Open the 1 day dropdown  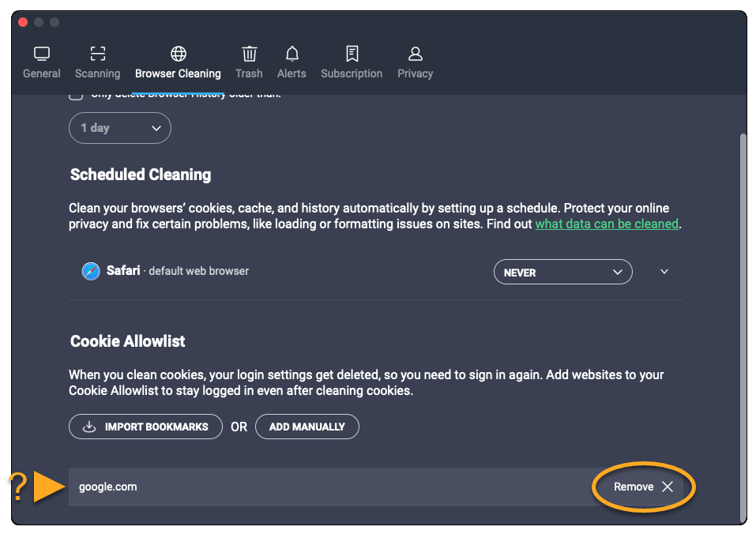pos(120,128)
